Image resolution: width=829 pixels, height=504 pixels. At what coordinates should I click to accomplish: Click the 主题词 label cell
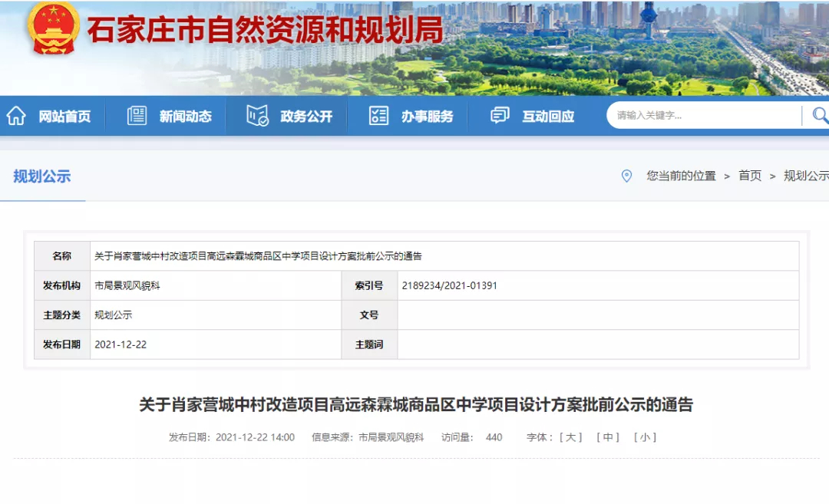pos(369,344)
